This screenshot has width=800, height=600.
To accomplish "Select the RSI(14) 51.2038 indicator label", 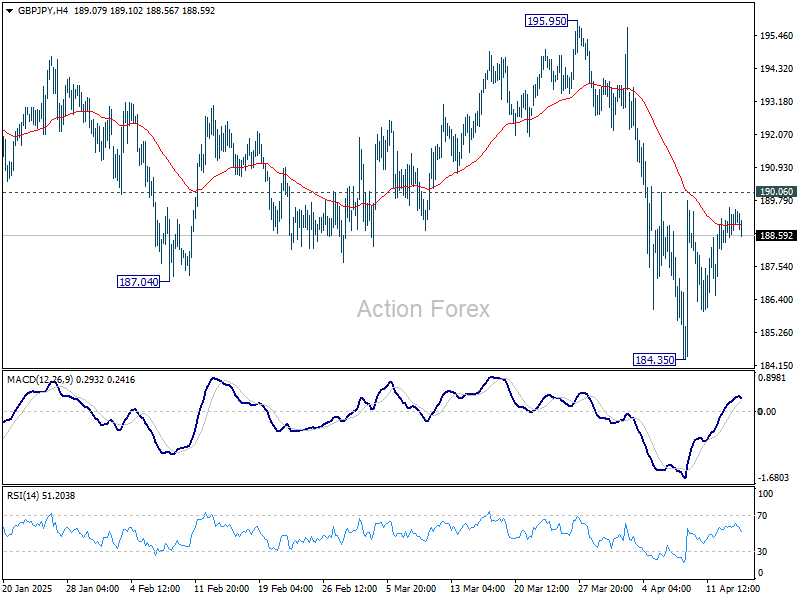I will point(41,495).
